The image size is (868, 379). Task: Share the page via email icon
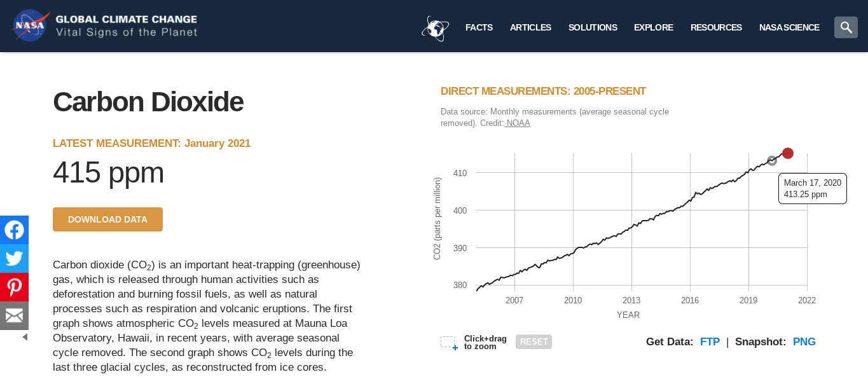pos(14,315)
